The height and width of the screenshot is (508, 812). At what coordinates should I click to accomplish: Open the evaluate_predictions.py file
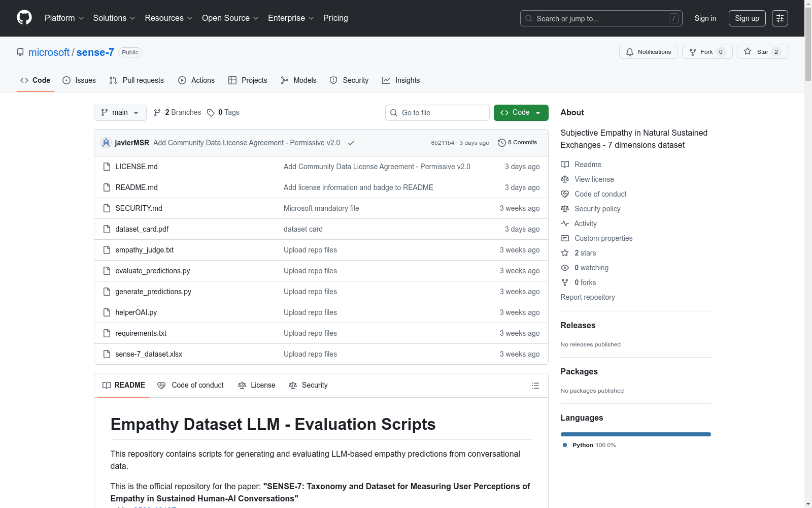[x=153, y=271]
